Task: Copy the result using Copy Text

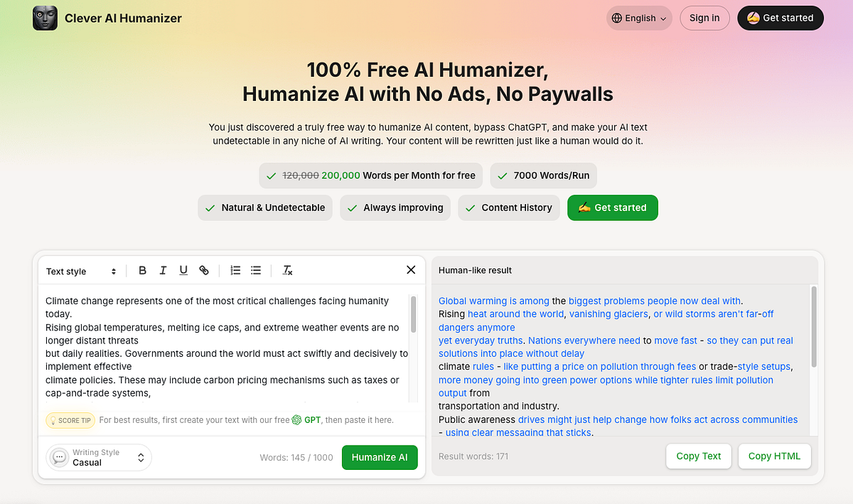Action: (x=698, y=456)
